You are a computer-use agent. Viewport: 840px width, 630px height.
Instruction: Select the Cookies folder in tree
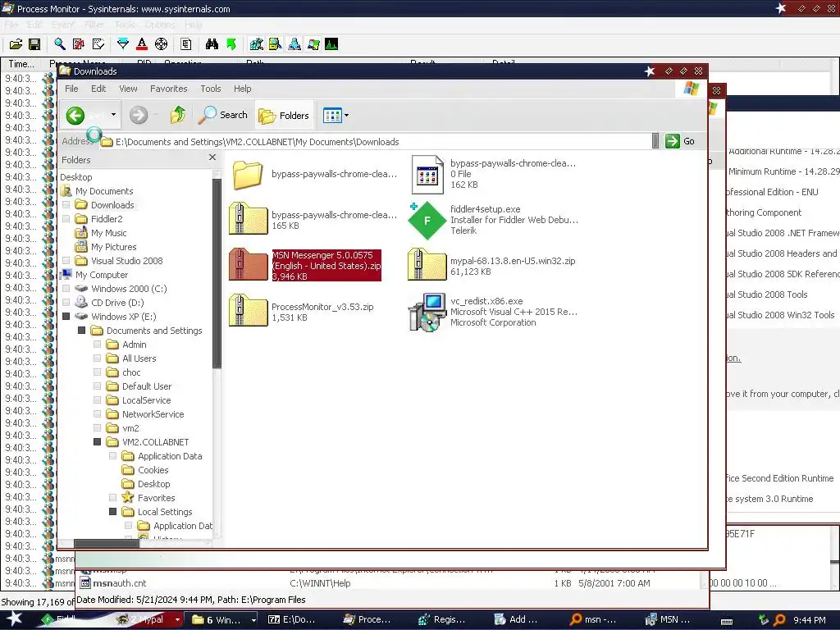[153, 469]
